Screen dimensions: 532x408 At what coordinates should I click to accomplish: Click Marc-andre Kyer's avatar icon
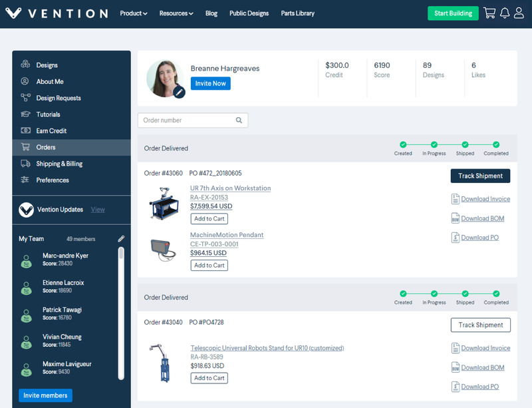(x=27, y=262)
